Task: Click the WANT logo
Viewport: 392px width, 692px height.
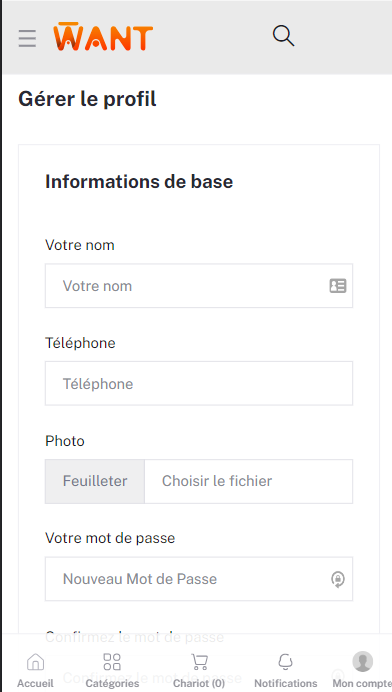Action: click(103, 36)
